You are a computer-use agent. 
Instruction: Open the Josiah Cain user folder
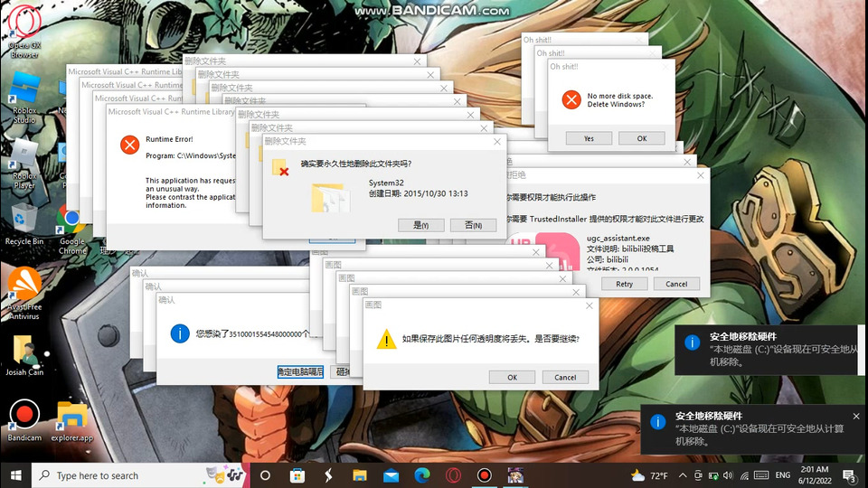[24, 355]
